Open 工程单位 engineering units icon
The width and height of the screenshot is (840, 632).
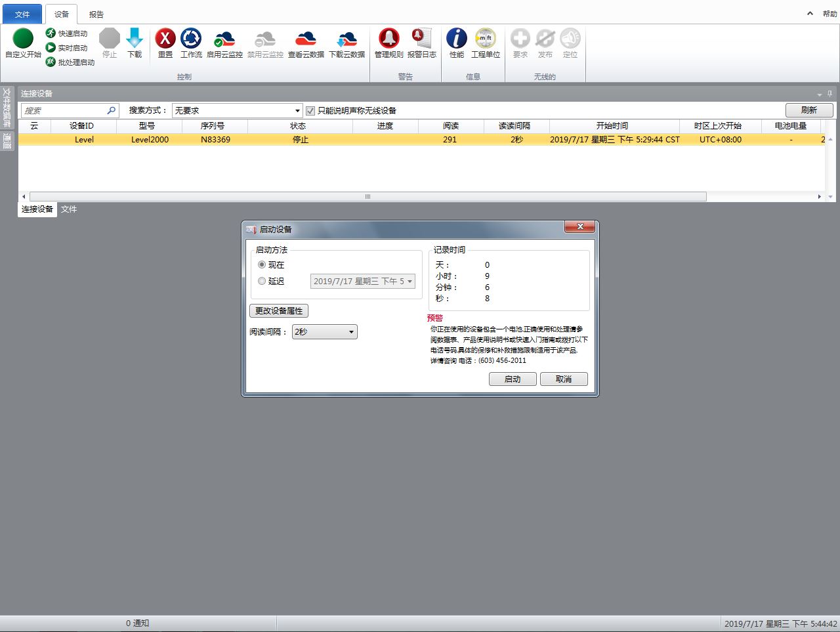point(486,39)
